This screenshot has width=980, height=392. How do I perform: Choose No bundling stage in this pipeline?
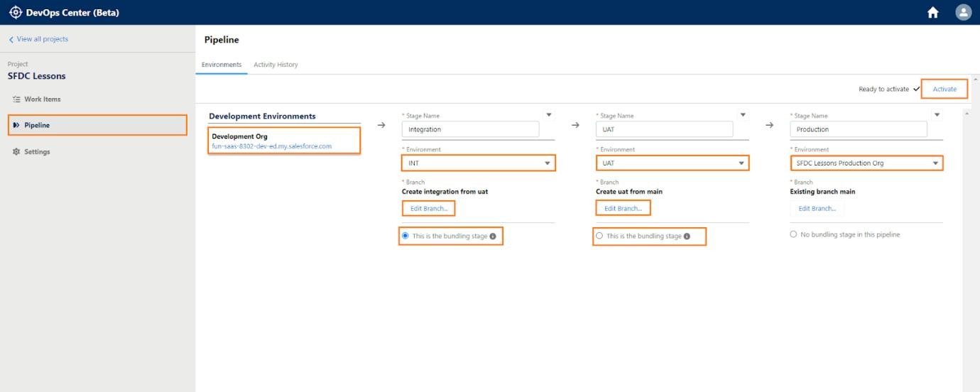(x=793, y=235)
